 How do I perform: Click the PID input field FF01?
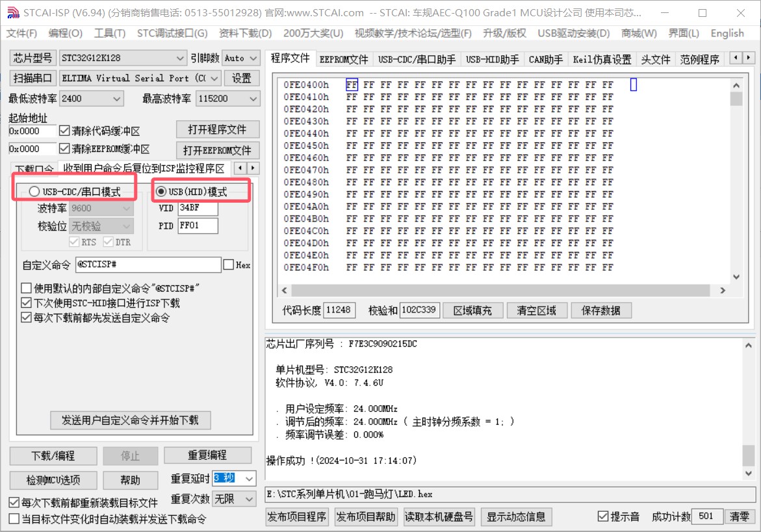(198, 225)
